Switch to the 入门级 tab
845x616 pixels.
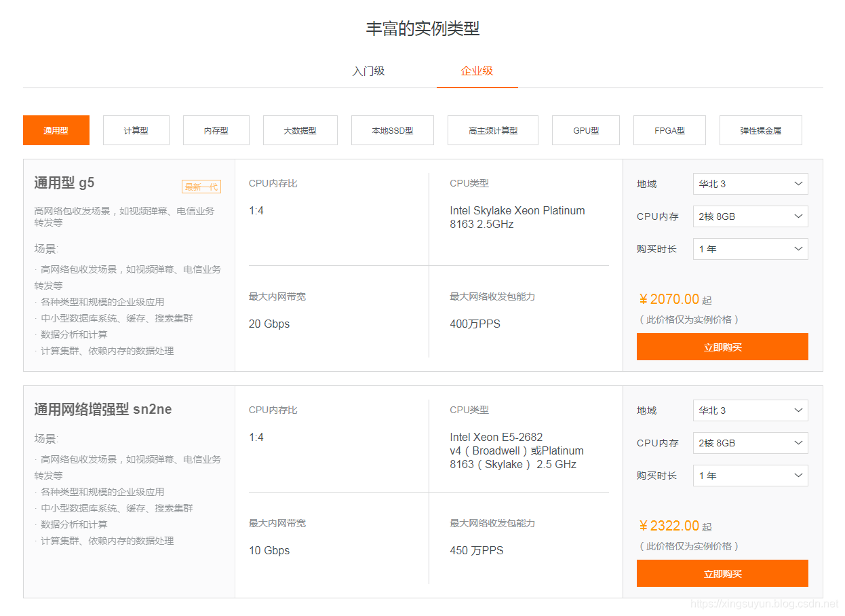coord(368,71)
